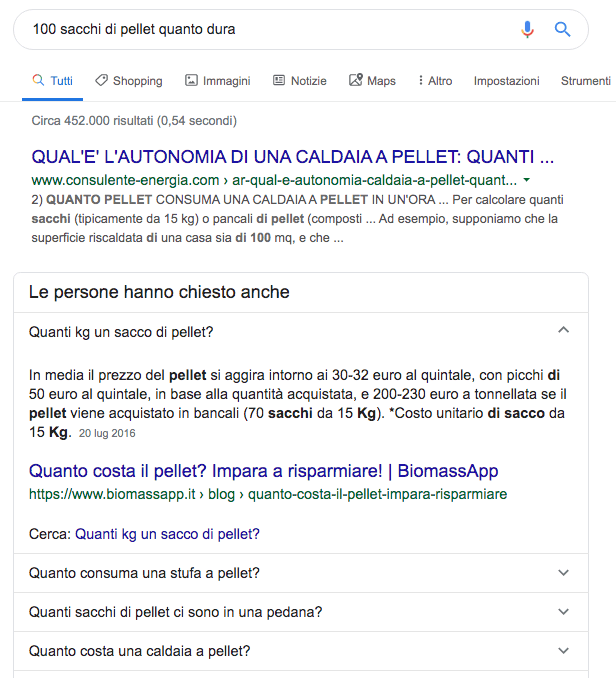Open the Strumenti menu
The width and height of the screenshot is (616, 678).
pos(585,81)
